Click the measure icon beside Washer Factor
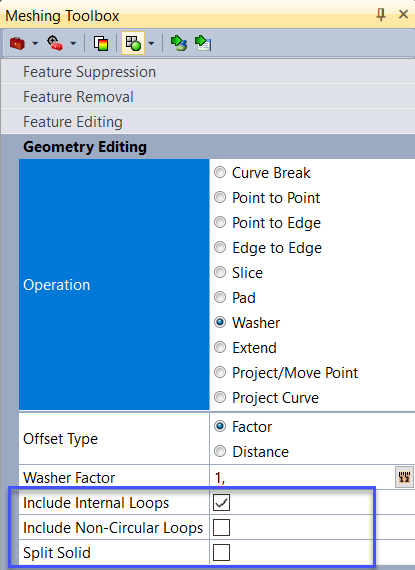415x570 pixels. (x=404, y=477)
